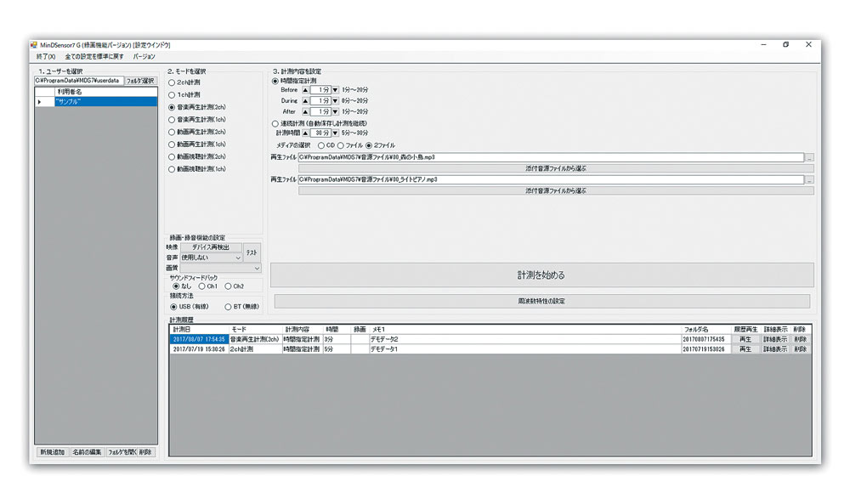The width and height of the screenshot is (850, 504).
Task: Click 全ての設定を標準に戻す menu item
Action: (x=93, y=56)
